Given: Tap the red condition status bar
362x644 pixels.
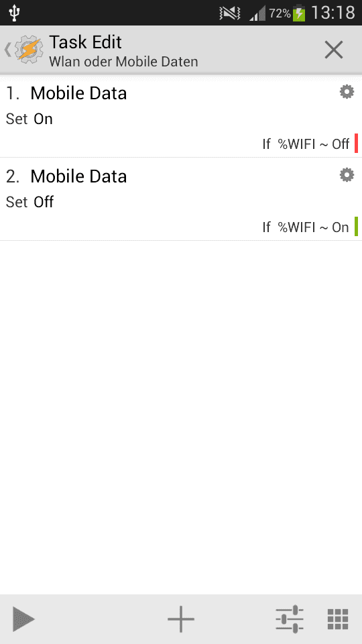Looking at the screenshot, I should 356,144.
